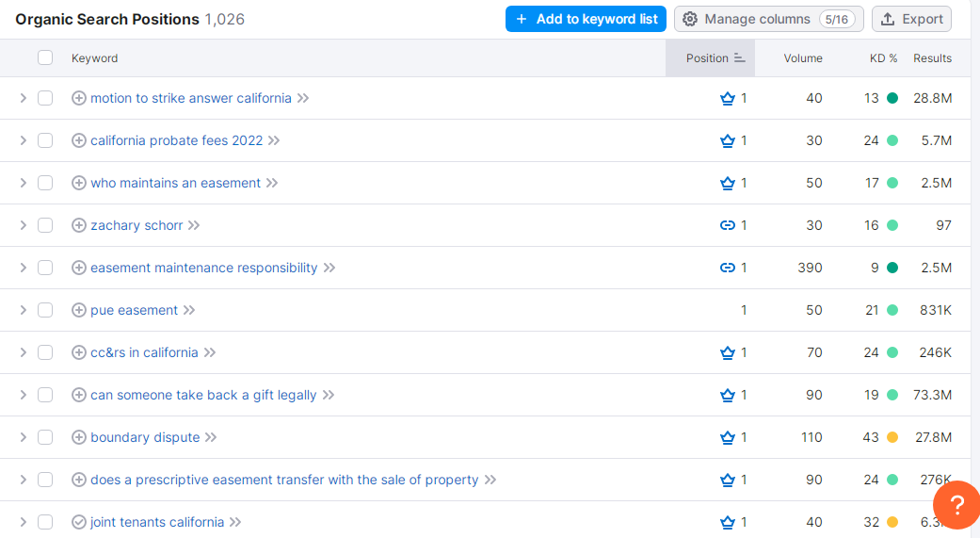980x538 pixels.
Task: Expand the joint tenants california row
Action: 24,522
